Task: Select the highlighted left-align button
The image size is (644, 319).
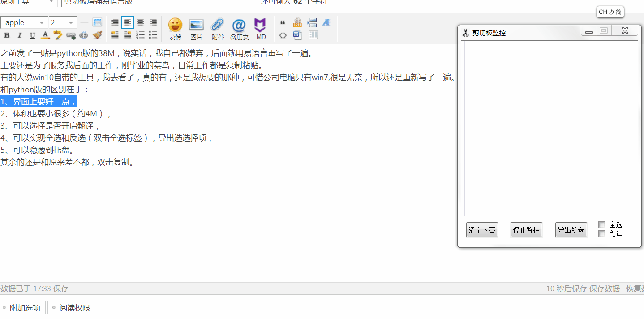Action: tap(128, 22)
